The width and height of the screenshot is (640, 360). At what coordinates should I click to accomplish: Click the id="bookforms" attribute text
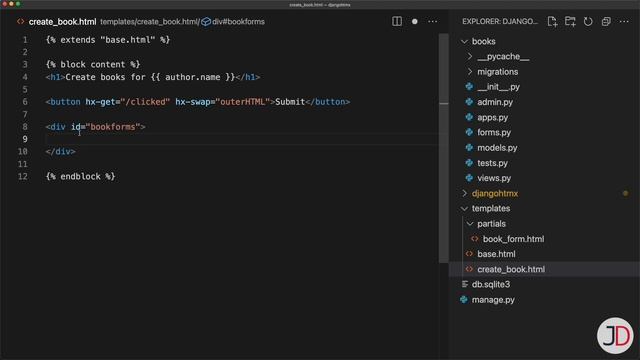[x=106, y=127]
